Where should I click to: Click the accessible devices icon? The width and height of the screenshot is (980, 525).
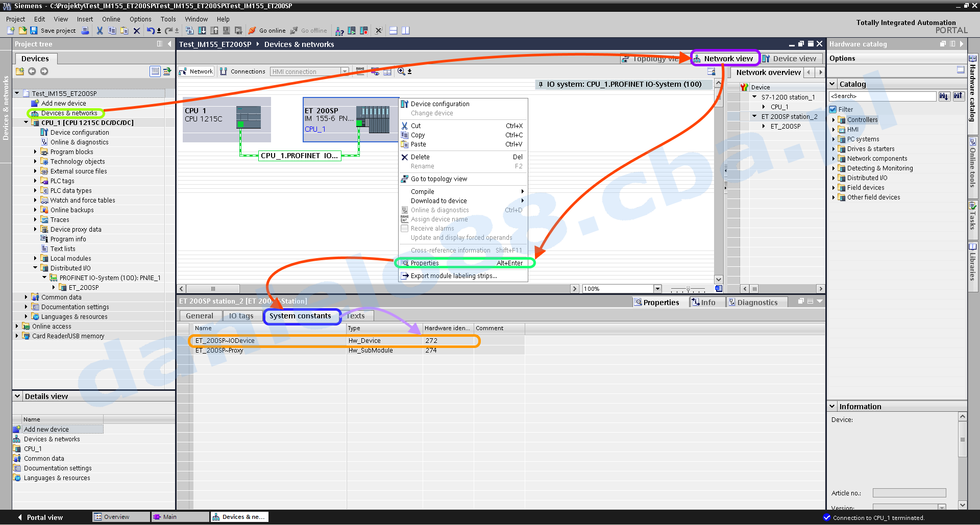click(x=339, y=31)
